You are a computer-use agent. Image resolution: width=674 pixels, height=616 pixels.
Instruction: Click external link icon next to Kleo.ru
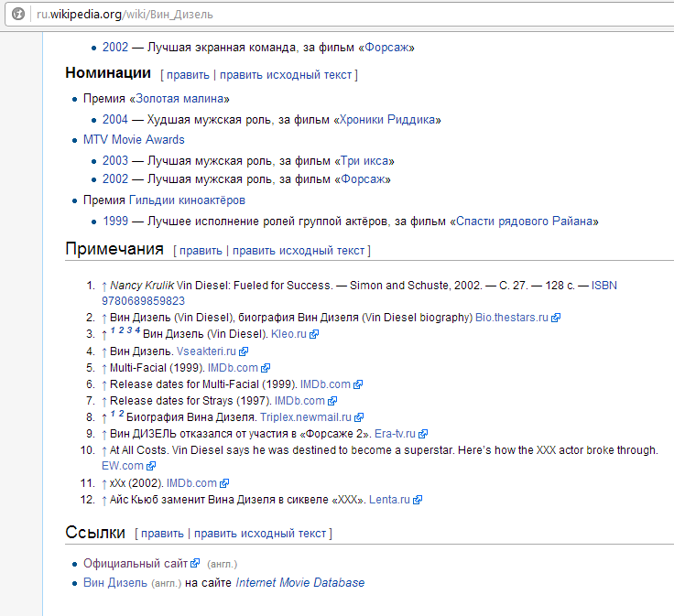pos(314,334)
